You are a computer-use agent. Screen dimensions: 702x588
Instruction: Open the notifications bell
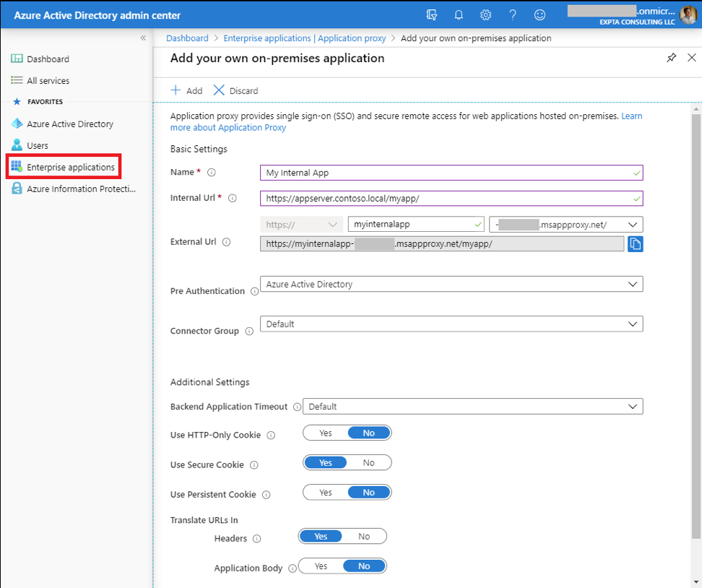(x=459, y=14)
